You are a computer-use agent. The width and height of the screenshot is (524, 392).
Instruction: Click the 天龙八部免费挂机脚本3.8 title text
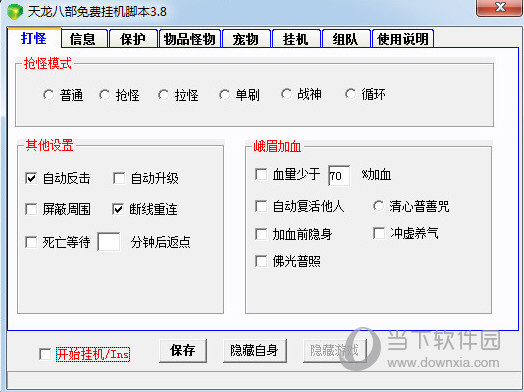pos(97,12)
